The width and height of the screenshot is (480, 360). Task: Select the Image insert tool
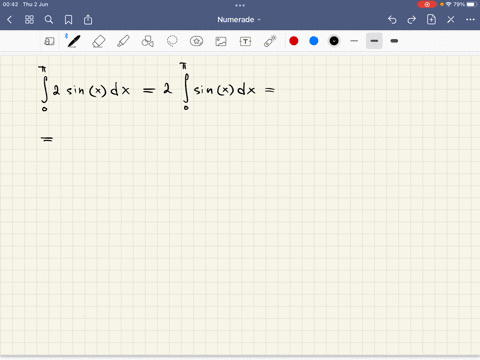point(221,41)
